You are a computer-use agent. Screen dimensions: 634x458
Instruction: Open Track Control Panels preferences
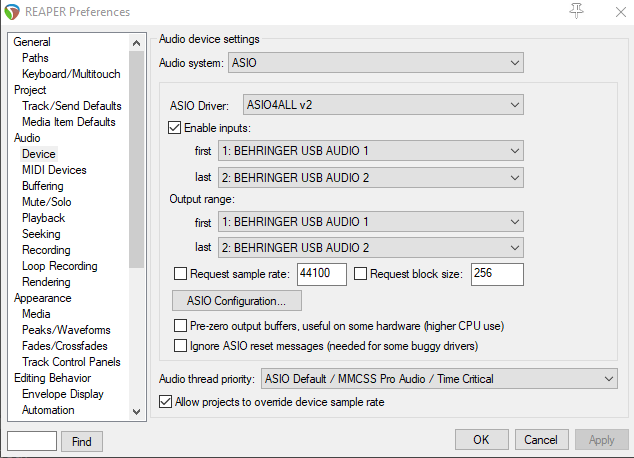click(x=71, y=362)
